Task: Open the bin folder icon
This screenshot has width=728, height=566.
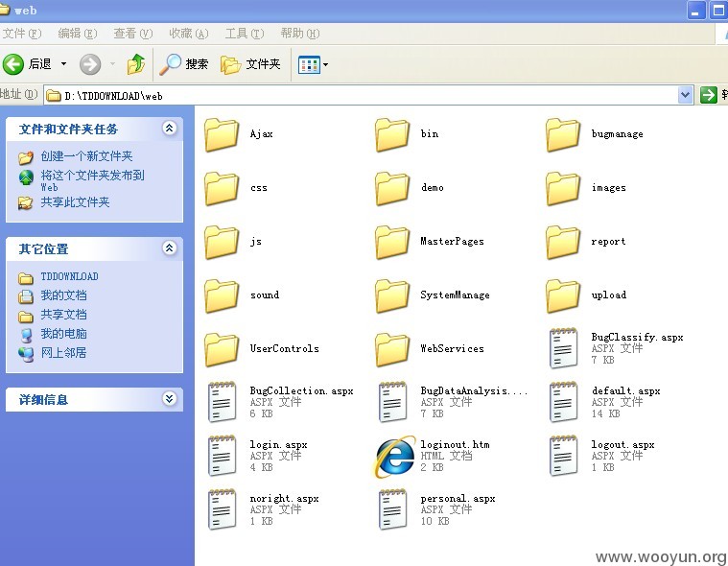Action: (392, 134)
